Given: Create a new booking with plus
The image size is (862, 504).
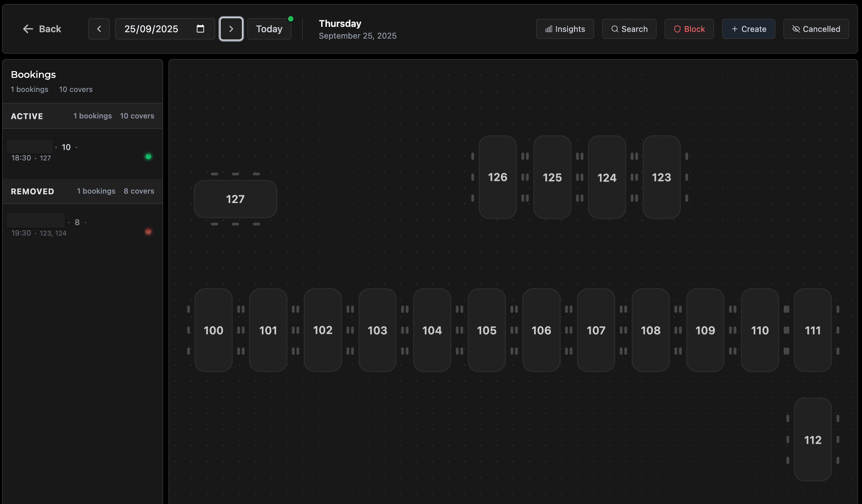Looking at the screenshot, I should pos(749,29).
